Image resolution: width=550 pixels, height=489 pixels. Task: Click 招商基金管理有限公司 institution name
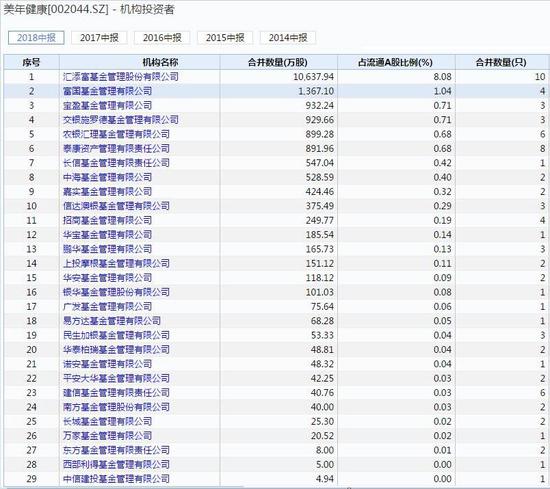(107, 220)
